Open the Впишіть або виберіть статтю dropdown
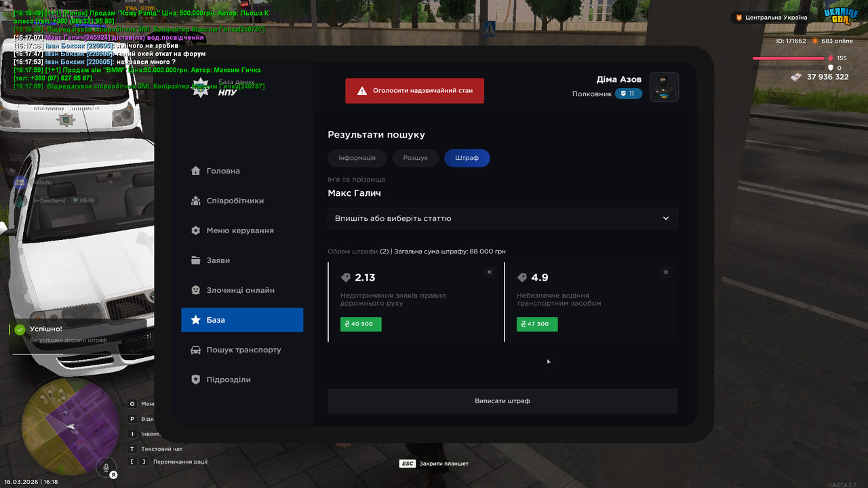The width and height of the screenshot is (868, 488). point(502,218)
